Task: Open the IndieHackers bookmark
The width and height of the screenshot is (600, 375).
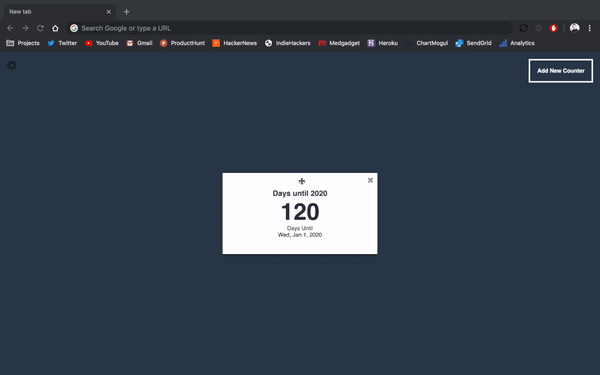Action: pyautogui.click(x=288, y=43)
